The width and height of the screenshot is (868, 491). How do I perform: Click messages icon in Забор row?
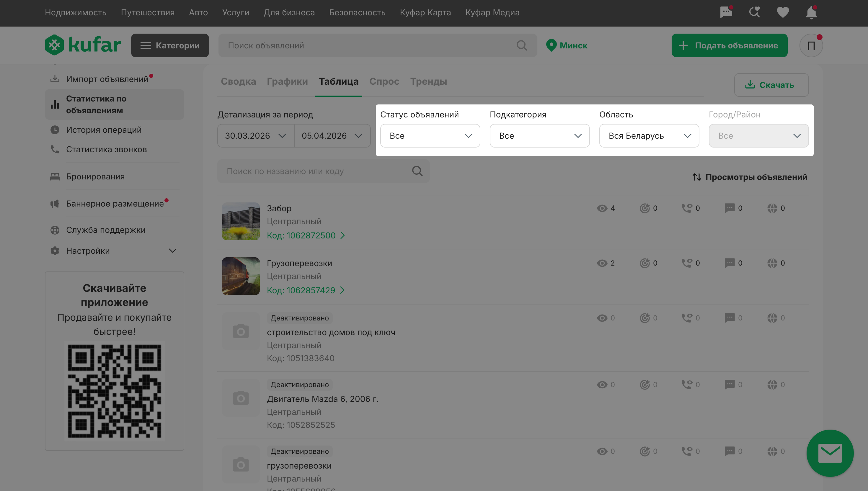[729, 208]
